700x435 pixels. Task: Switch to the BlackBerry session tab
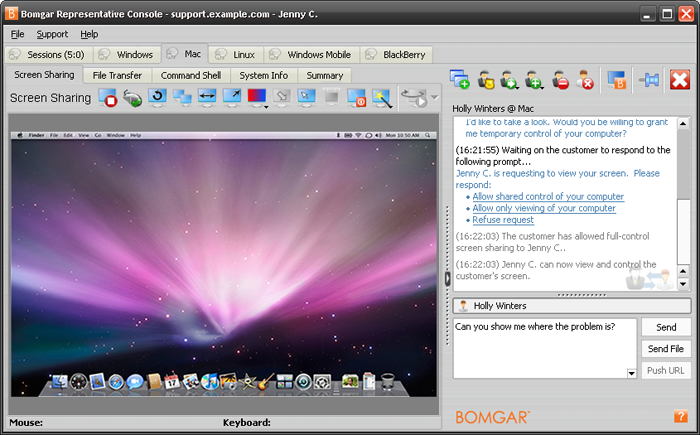[396, 54]
